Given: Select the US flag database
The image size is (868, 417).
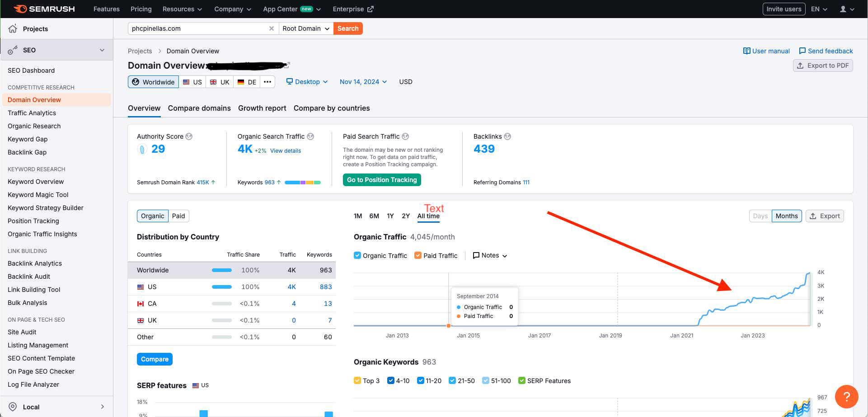Looking at the screenshot, I should [x=192, y=82].
